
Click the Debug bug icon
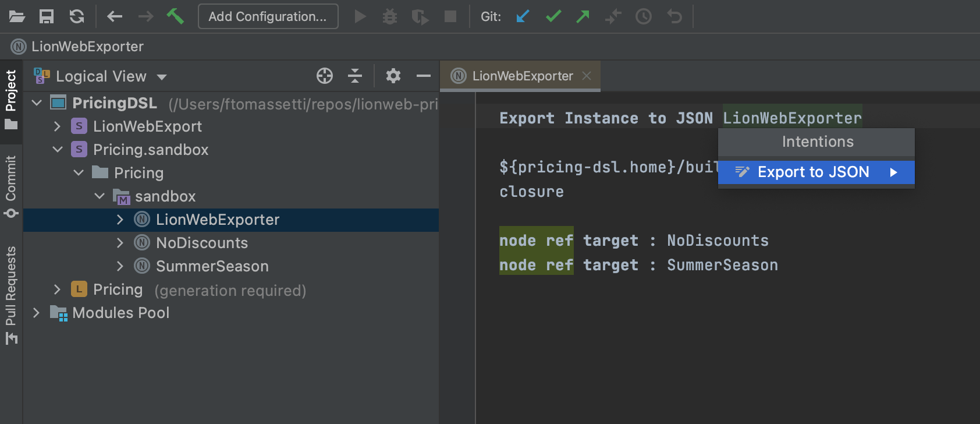pyautogui.click(x=390, y=16)
